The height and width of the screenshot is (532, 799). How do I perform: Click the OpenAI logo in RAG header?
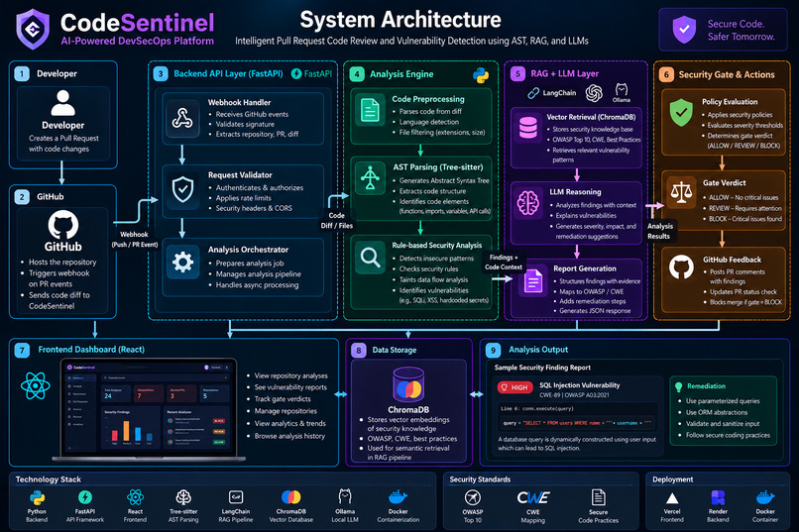tap(594, 93)
